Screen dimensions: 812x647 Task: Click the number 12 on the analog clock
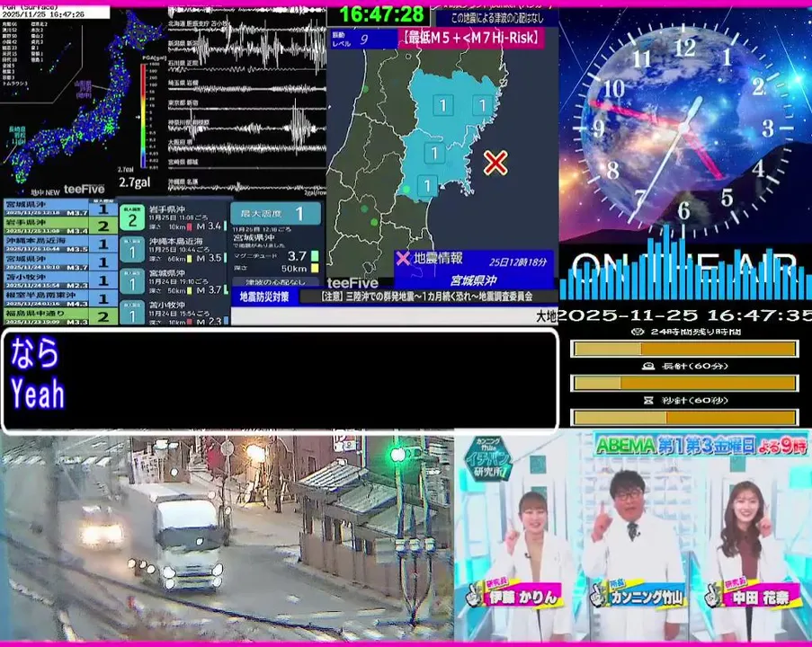click(684, 49)
